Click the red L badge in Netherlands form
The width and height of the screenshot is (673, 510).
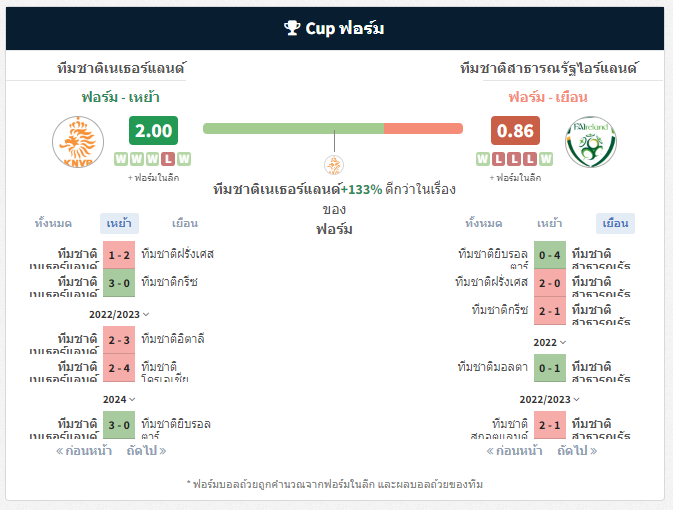(168, 159)
